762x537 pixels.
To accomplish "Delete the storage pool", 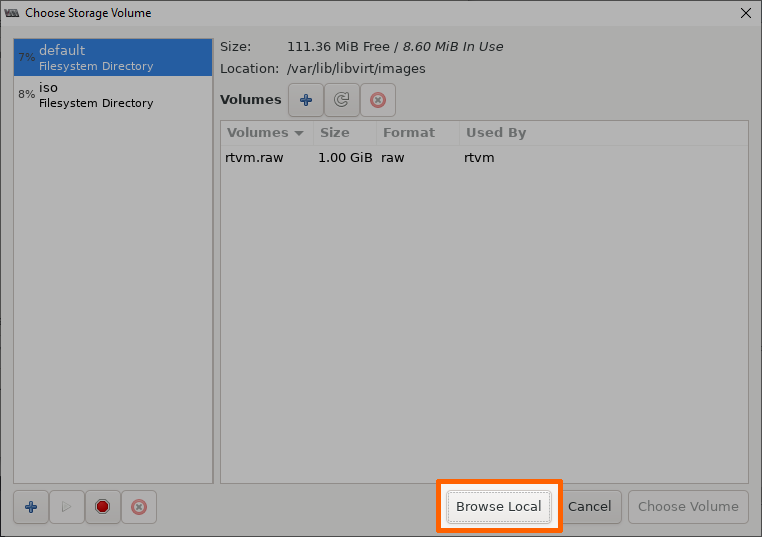I will click(139, 507).
